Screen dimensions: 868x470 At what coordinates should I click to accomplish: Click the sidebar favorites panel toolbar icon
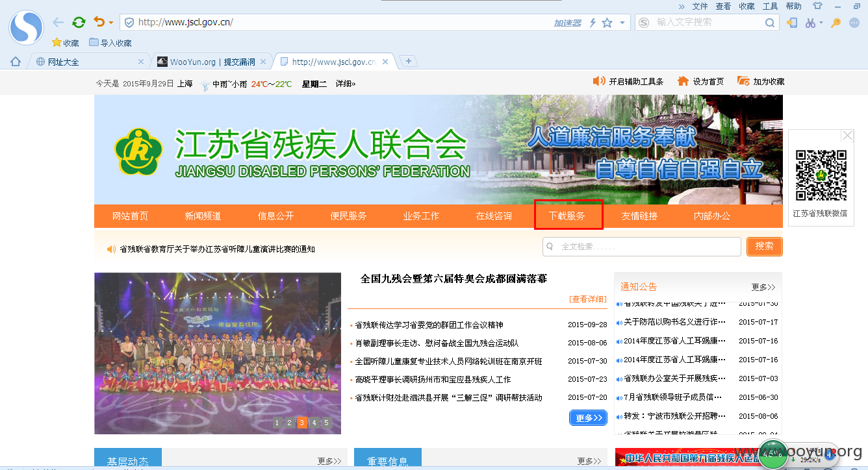(792, 23)
